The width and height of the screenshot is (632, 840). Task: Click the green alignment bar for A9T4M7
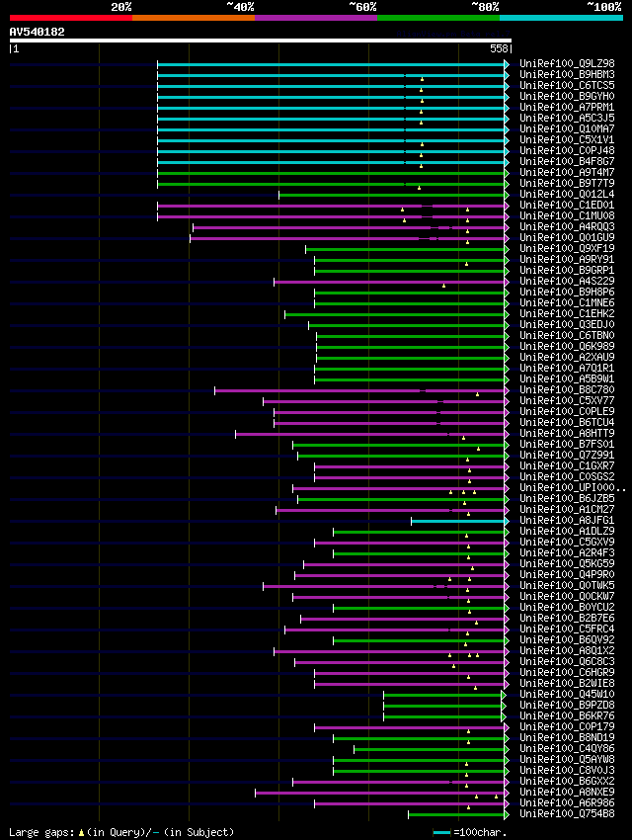click(331, 174)
